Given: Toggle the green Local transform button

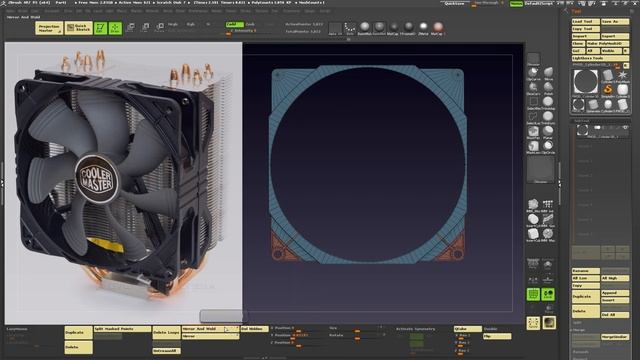Looking at the screenshot, I should [x=548, y=294].
